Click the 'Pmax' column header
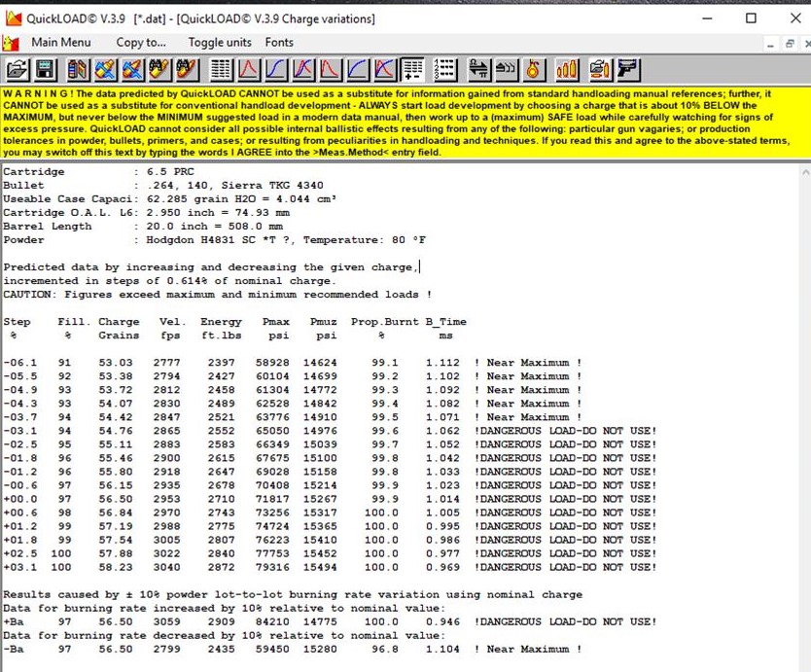811x672 pixels. click(275, 322)
